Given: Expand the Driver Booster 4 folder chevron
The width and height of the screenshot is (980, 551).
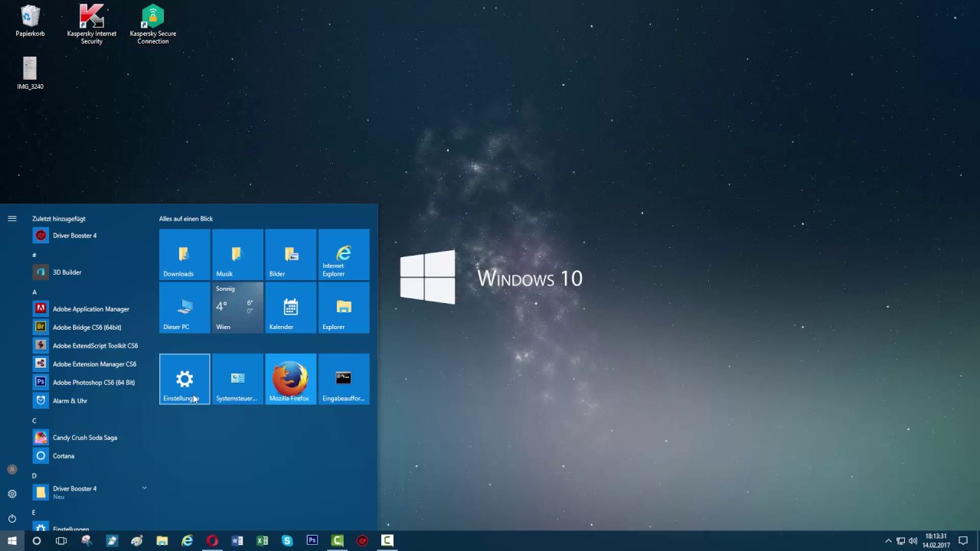Looking at the screenshot, I should tap(144, 488).
